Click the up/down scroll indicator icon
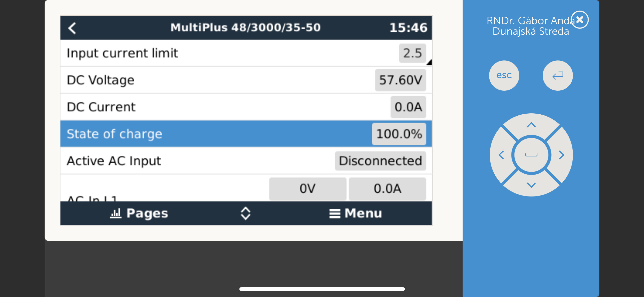Viewport: 644px width, 297px height. coord(245,213)
